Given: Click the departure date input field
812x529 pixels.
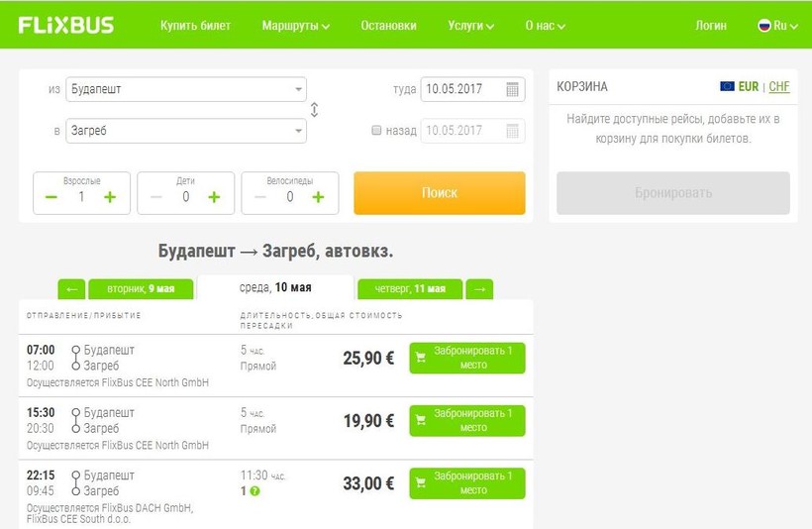Looking at the screenshot, I should tap(462, 89).
